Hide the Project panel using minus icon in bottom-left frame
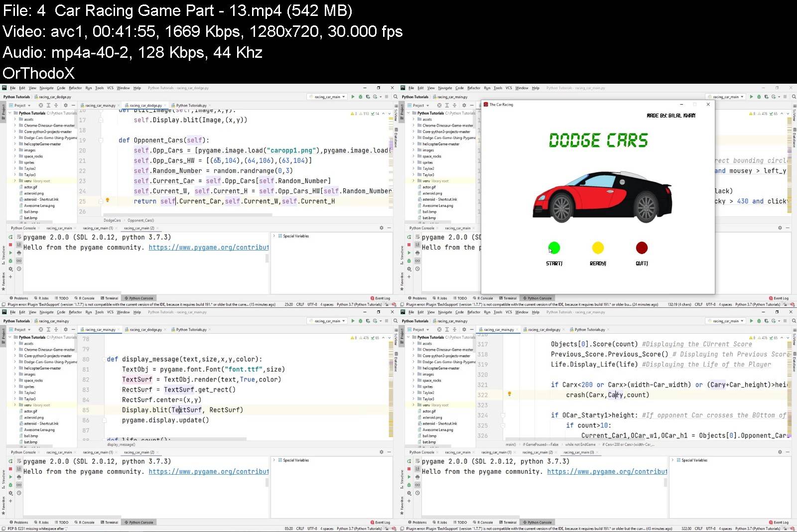Image resolution: width=797 pixels, height=532 pixels. (x=73, y=329)
